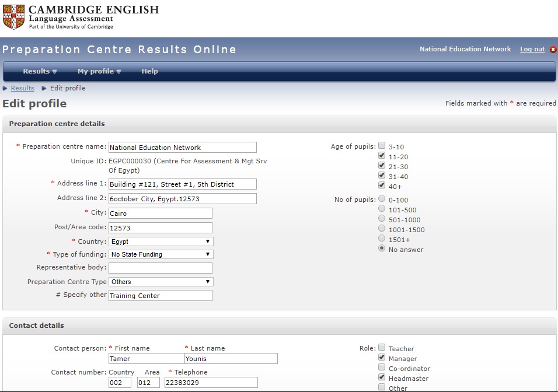The height and width of the screenshot is (392, 558).
Task: Click the Address line 2 field
Action: tap(183, 199)
